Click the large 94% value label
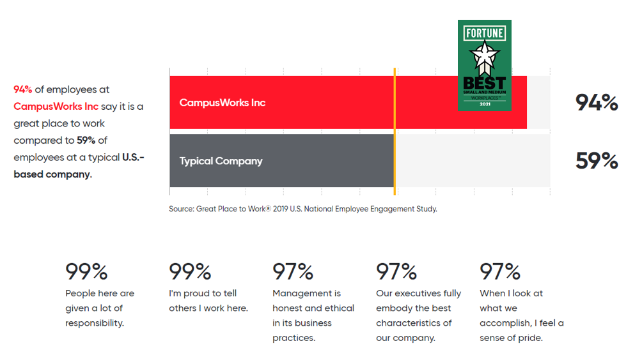Viewport: 642px width, 364px height. tap(597, 102)
